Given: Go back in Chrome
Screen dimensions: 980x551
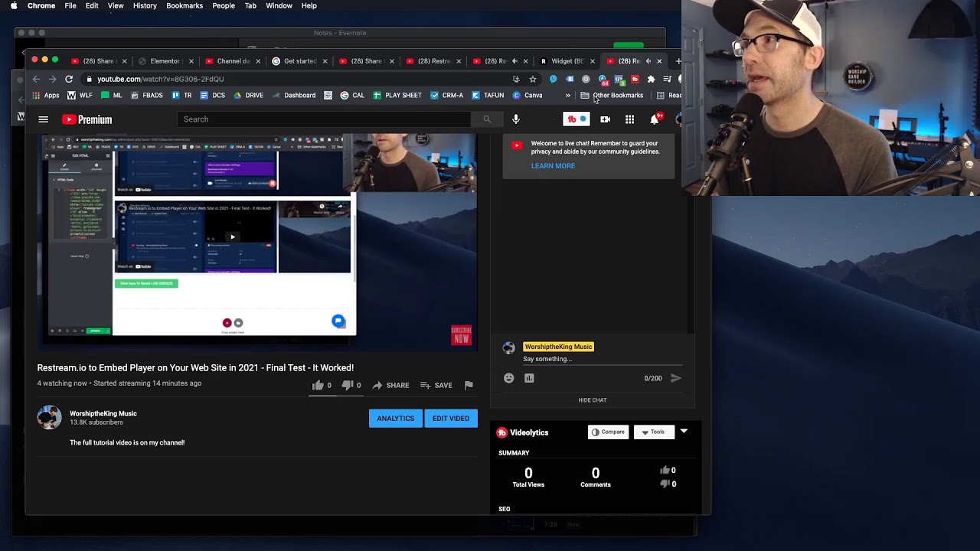Looking at the screenshot, I should pos(36,79).
